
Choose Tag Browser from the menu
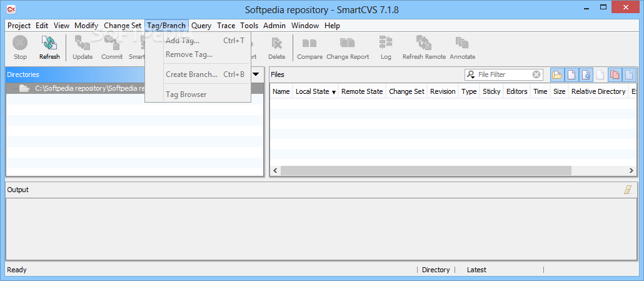click(x=198, y=95)
